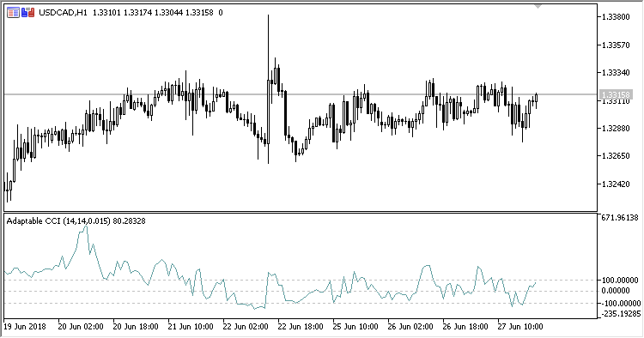Click the 26 Jun 02:00 time label
The width and height of the screenshot is (644, 338).
click(x=410, y=327)
